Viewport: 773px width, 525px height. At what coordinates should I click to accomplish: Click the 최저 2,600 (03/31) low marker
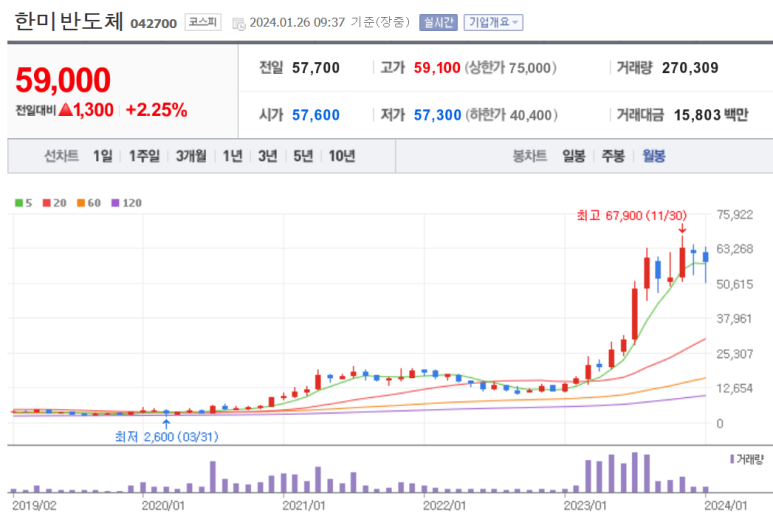(167, 437)
